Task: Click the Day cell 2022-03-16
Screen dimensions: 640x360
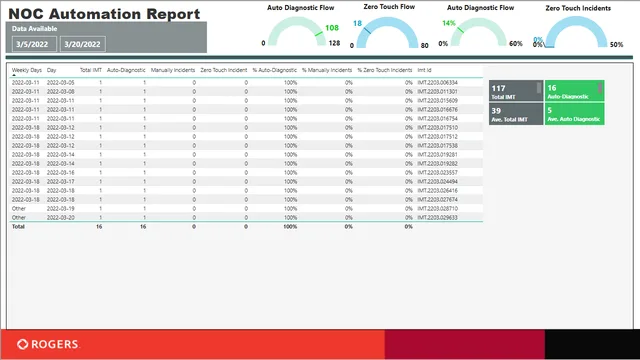Action: click(60, 172)
